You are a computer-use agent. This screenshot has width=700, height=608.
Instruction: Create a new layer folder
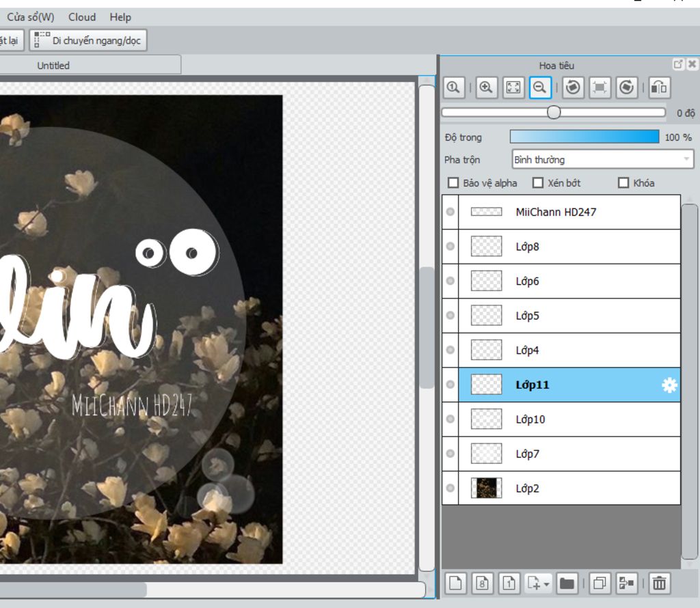[x=567, y=583]
